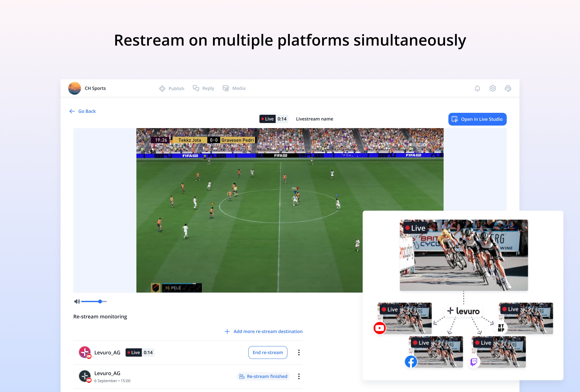Go to the Media section
This screenshot has height=392, width=580.
click(234, 88)
